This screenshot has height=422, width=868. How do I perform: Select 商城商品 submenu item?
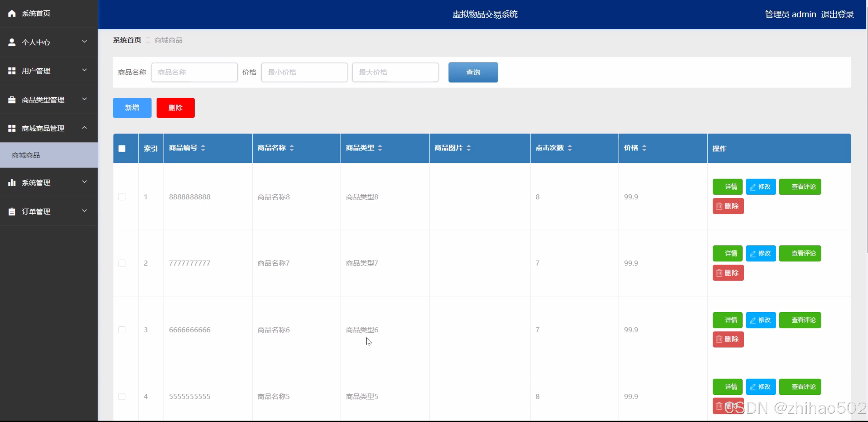49,155
